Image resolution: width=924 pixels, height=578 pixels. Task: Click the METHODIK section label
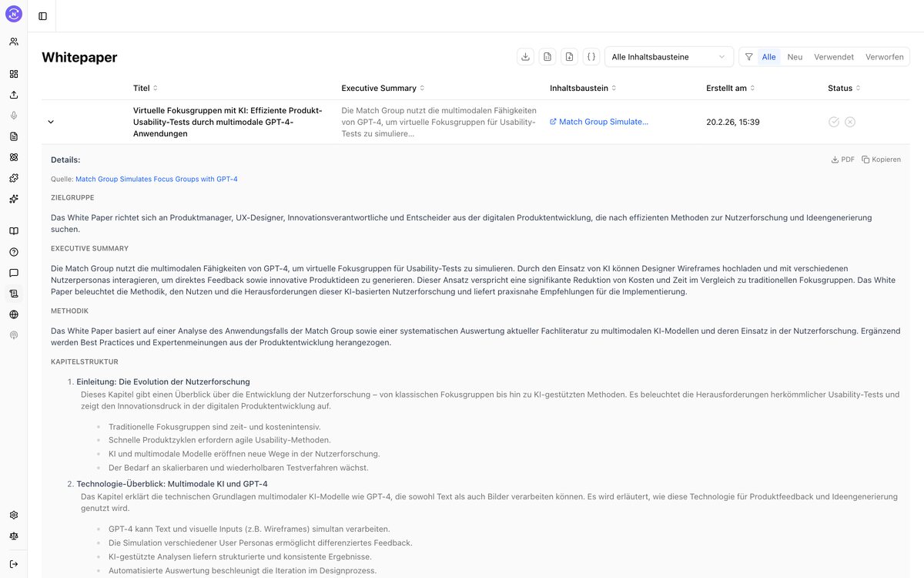tap(69, 311)
